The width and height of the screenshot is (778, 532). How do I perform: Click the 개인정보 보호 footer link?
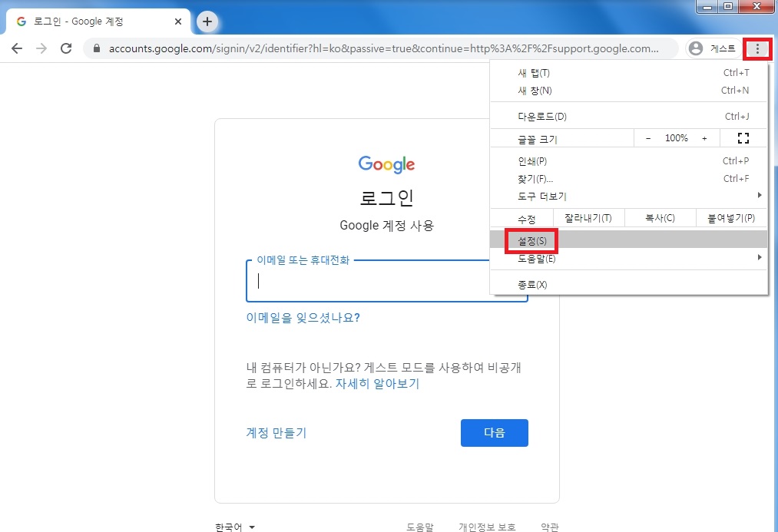click(x=487, y=527)
